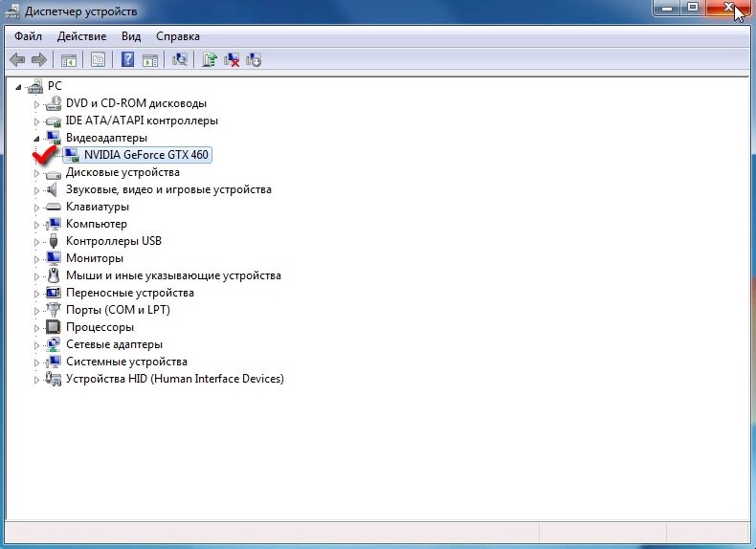This screenshot has height=549, width=756.
Task: Expand Контроллеры USB
Action: coord(36,242)
